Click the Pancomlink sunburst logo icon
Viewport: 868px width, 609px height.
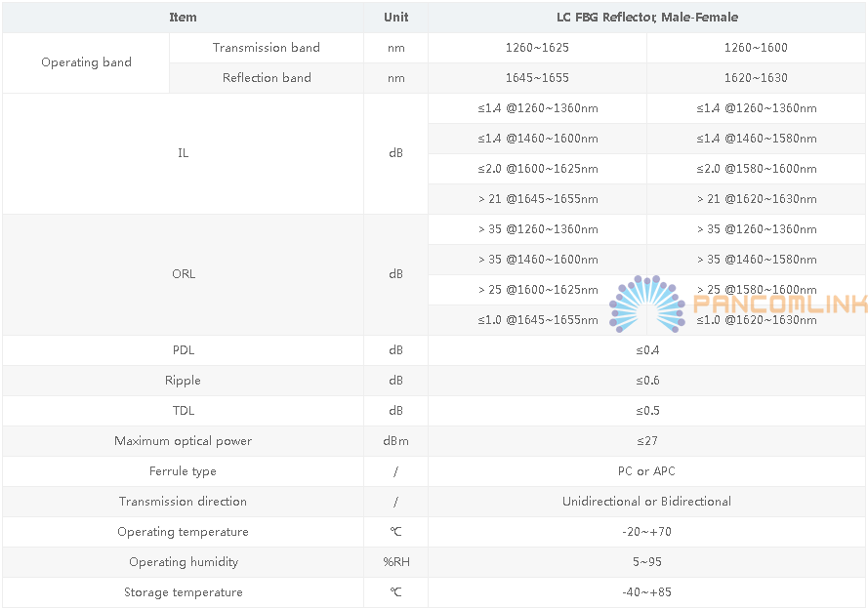point(647,304)
